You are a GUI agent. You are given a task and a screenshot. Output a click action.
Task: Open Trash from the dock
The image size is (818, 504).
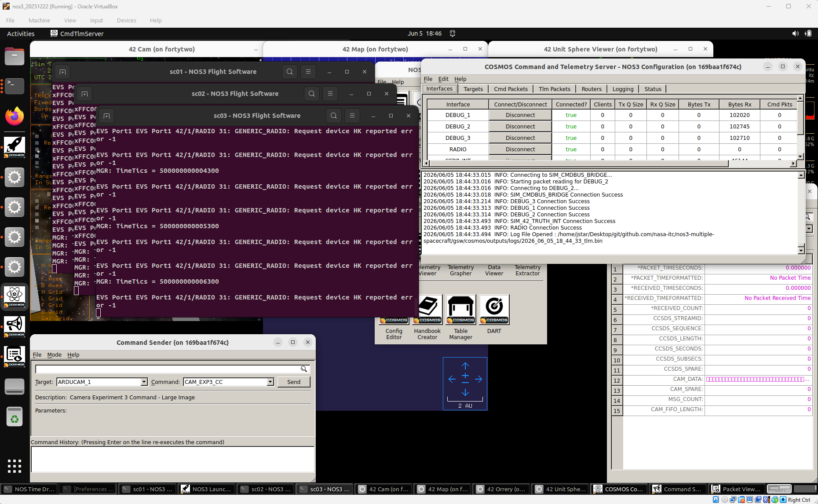coord(15,416)
